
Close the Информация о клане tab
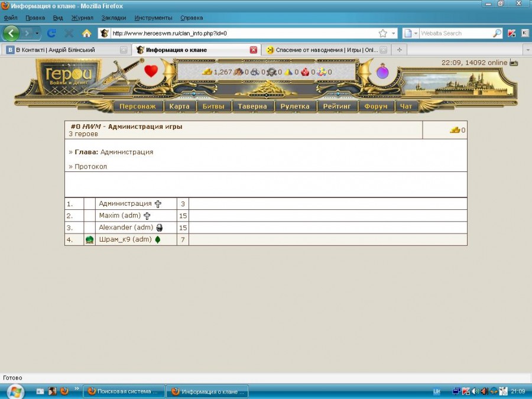(254, 50)
